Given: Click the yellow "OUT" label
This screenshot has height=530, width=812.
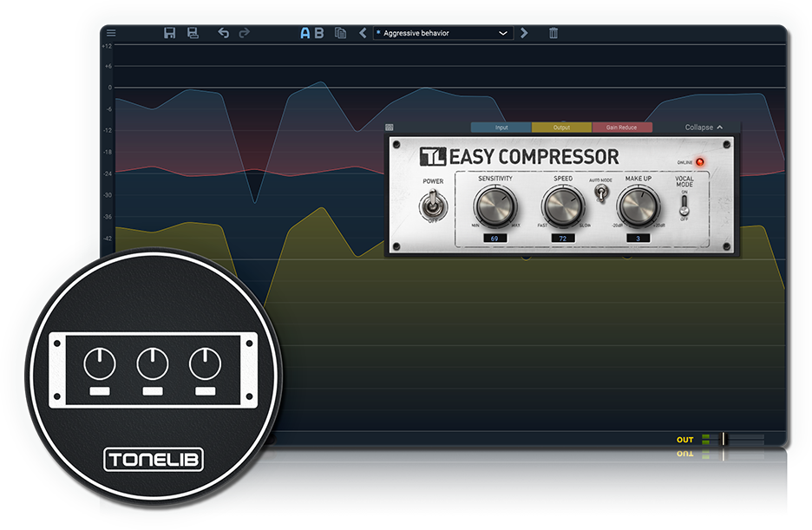Looking at the screenshot, I should [x=684, y=440].
